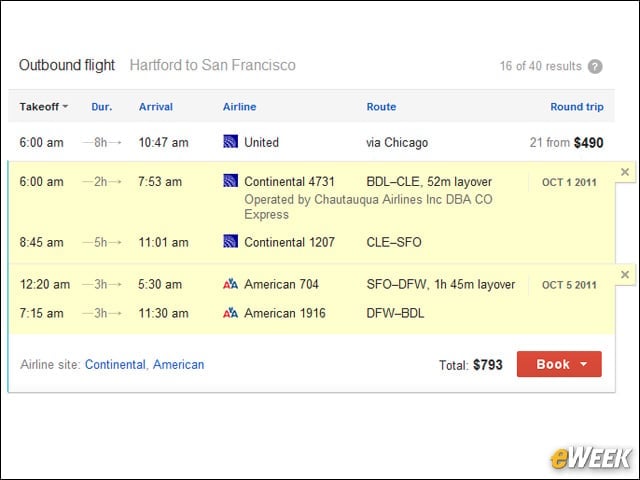Sort flights by Airline column

(240, 107)
